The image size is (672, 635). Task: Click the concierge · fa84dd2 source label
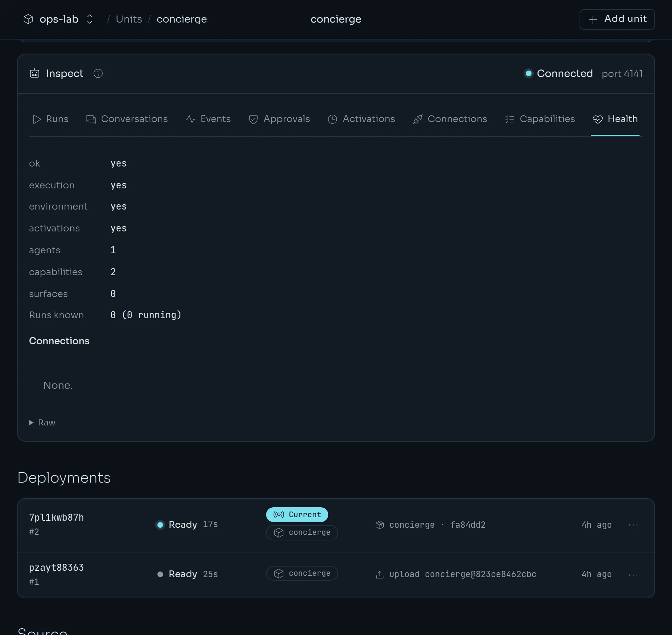pos(437,525)
